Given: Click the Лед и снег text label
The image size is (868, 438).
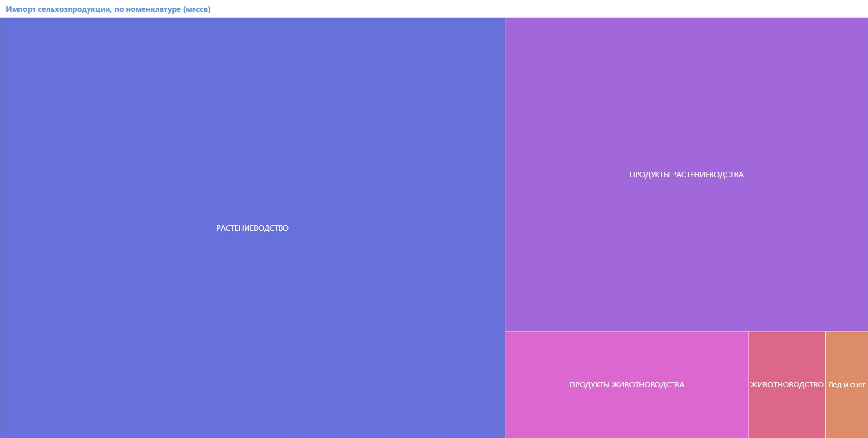Looking at the screenshot, I should coord(847,385).
